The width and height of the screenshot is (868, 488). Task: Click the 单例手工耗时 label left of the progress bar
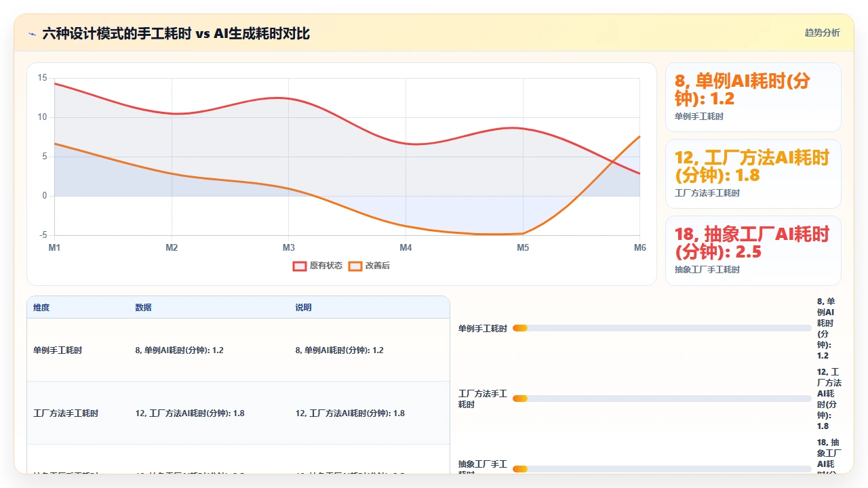[x=483, y=329]
